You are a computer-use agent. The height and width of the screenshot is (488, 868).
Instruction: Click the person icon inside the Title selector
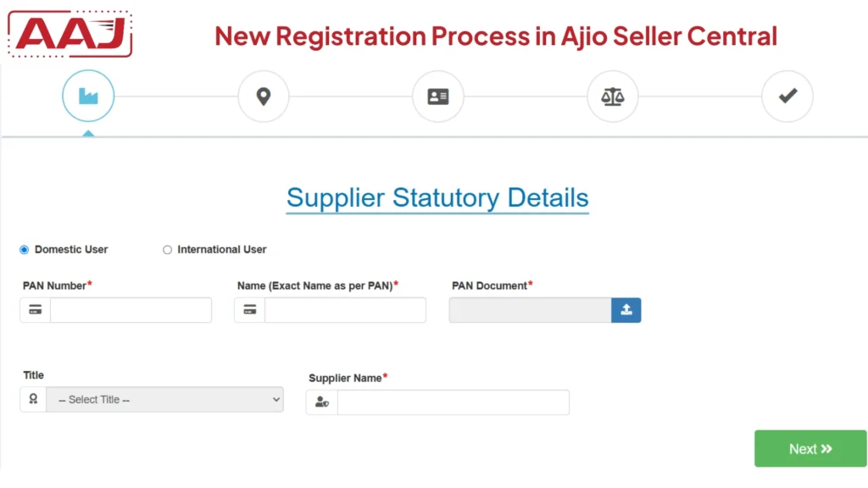32,398
